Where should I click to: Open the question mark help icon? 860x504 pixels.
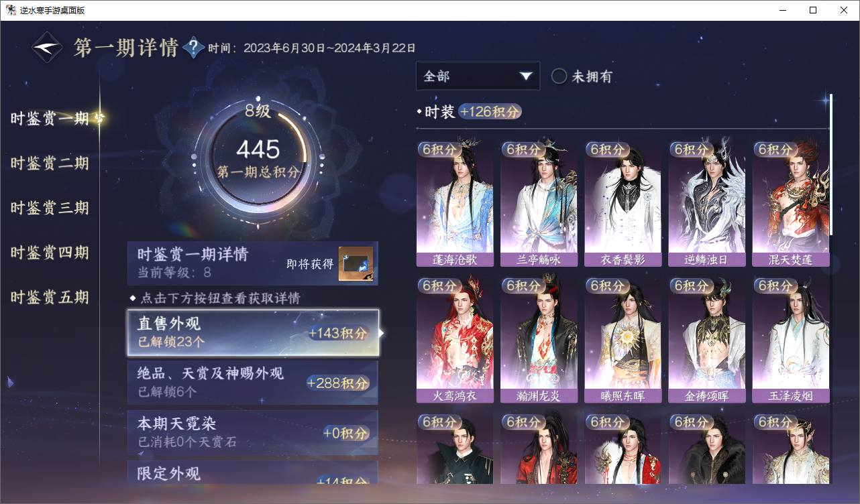193,48
